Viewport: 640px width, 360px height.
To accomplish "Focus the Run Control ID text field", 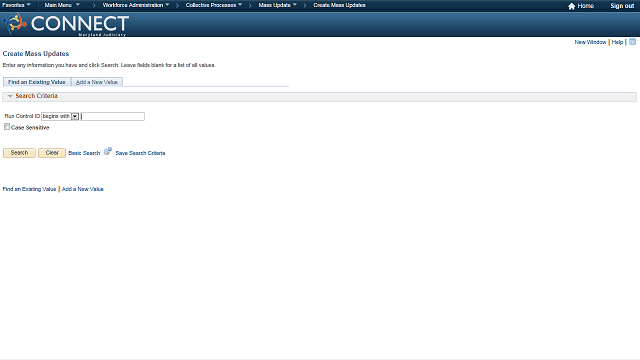I will [113, 116].
